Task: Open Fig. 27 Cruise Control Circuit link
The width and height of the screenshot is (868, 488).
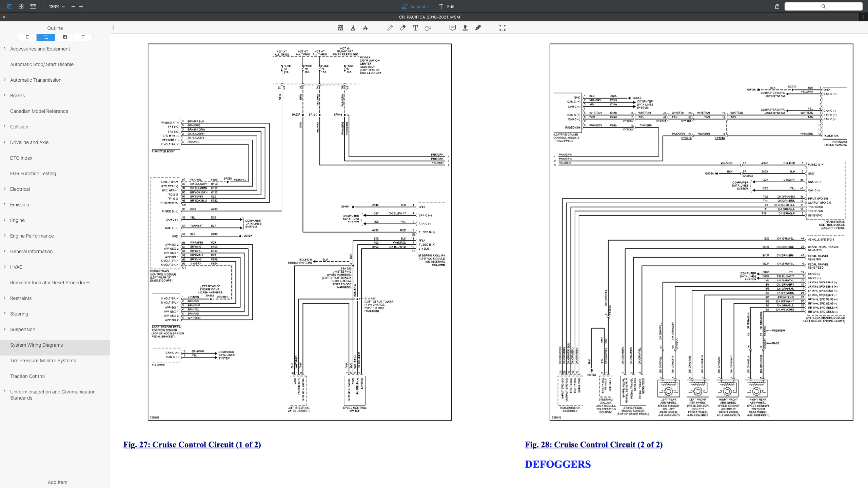Action: [x=192, y=444]
